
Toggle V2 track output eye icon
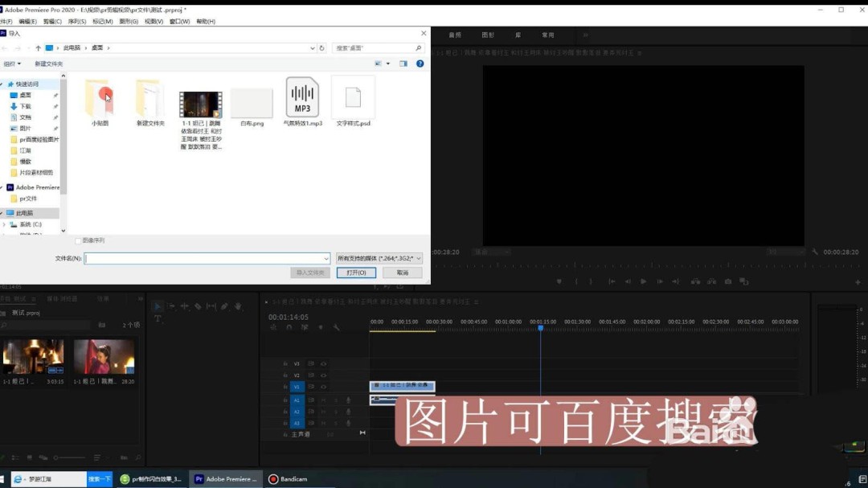coord(323,375)
